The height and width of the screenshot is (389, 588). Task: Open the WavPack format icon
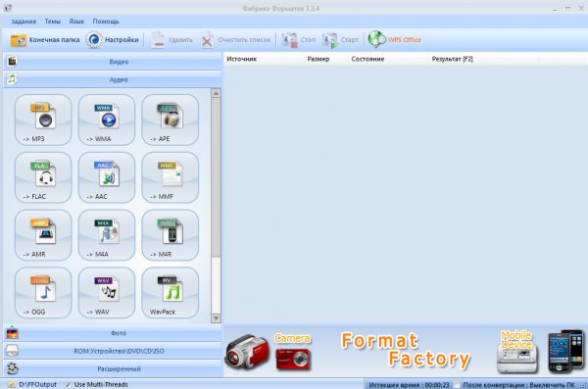coord(170,293)
